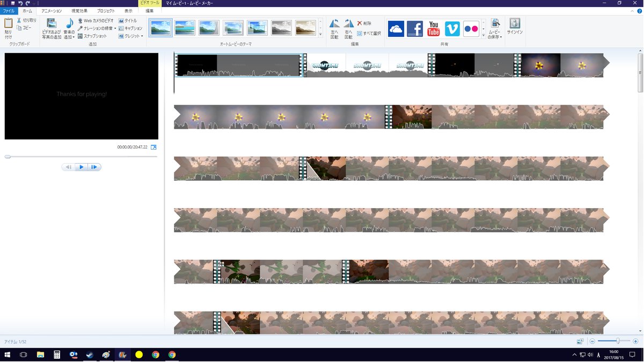Click the Redo arrow in title bar

27,3
